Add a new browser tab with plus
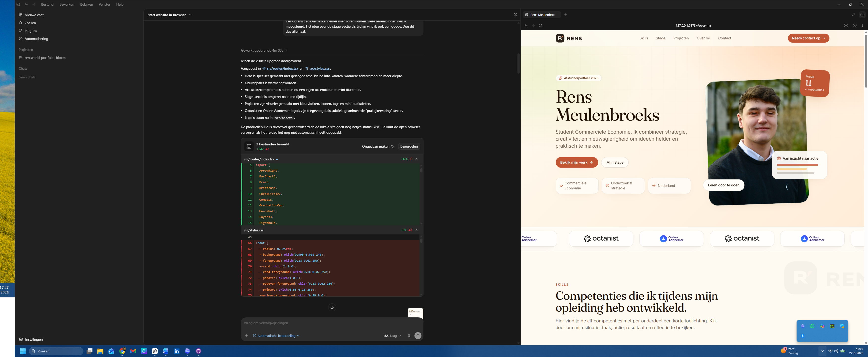 pos(566,15)
